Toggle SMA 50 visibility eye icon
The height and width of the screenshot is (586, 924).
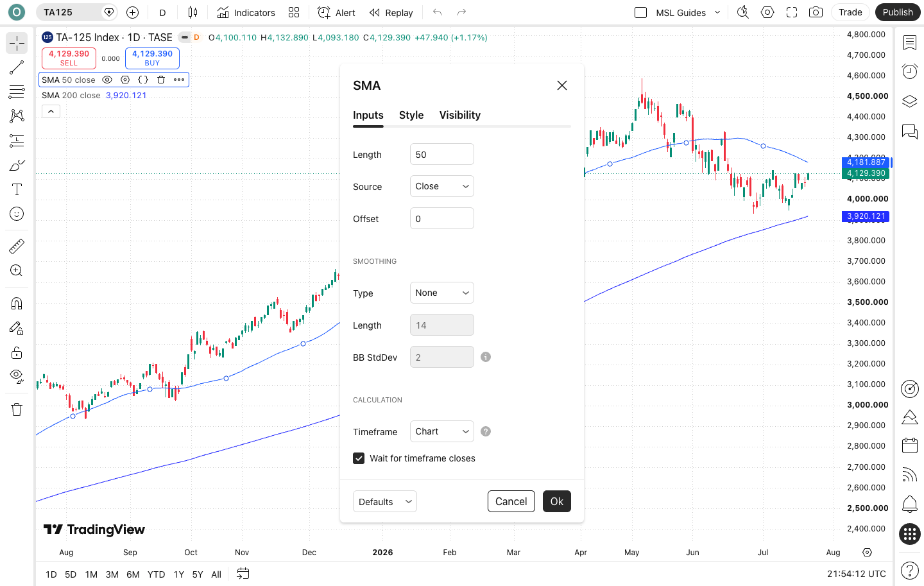(x=107, y=80)
